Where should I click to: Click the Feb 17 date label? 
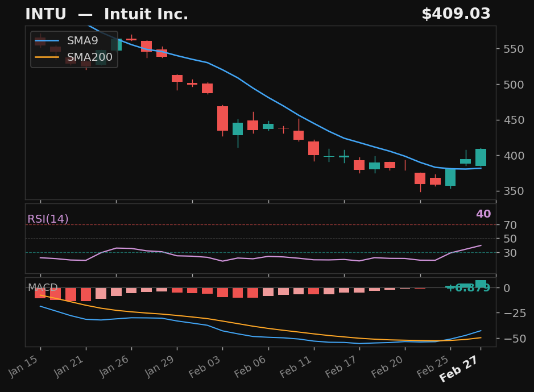[341, 366]
